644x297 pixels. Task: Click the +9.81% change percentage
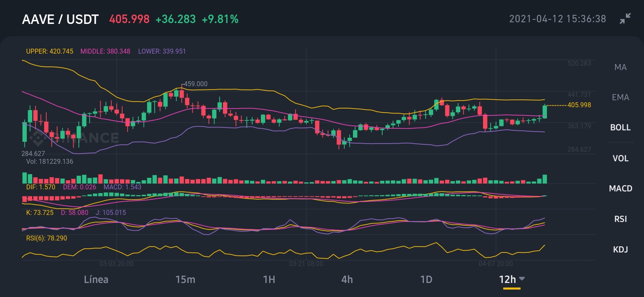220,19
